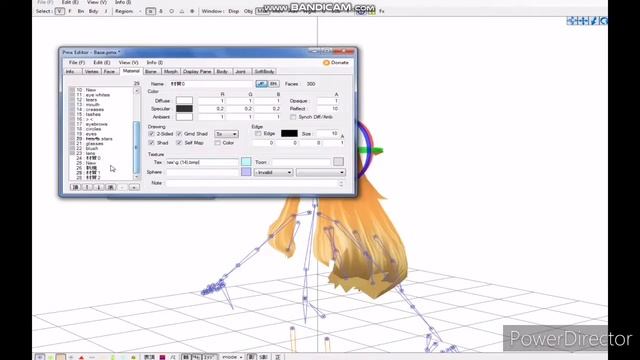Open the Drawing dropdown beside Grnd Shad
The image size is (640, 360).
(227, 134)
